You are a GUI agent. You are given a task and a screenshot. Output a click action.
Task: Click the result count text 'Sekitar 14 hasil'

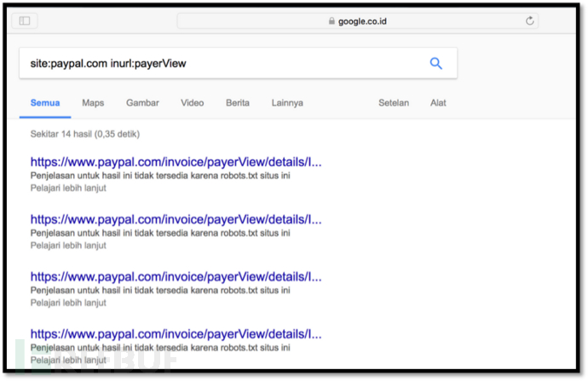pos(61,134)
